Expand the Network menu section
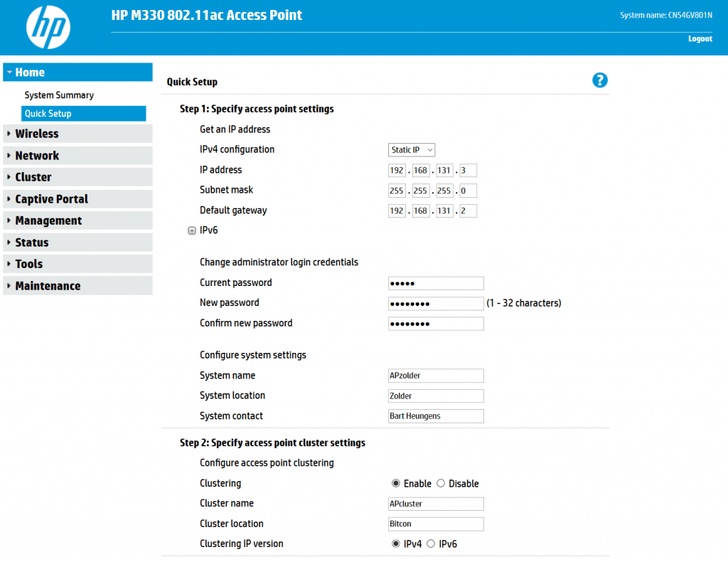 77,156
